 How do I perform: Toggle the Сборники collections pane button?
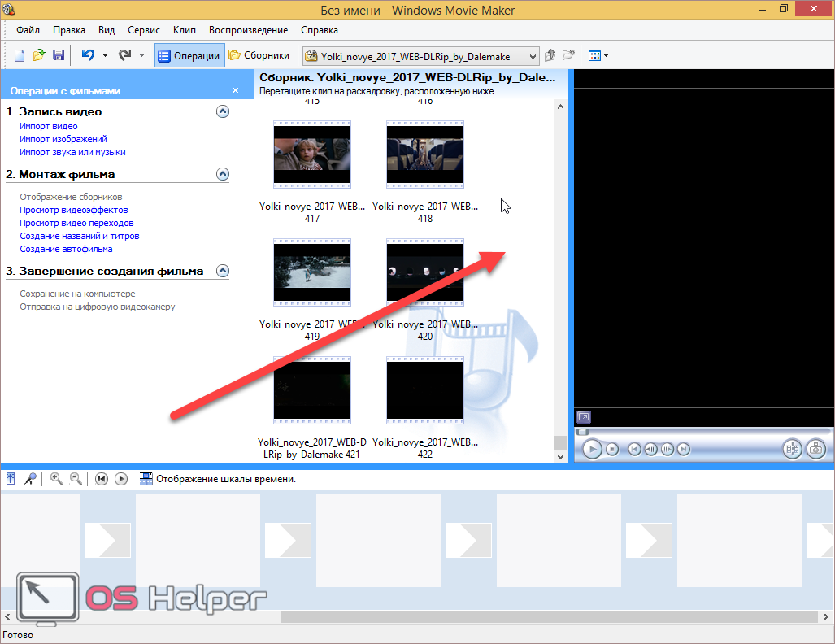tap(259, 55)
